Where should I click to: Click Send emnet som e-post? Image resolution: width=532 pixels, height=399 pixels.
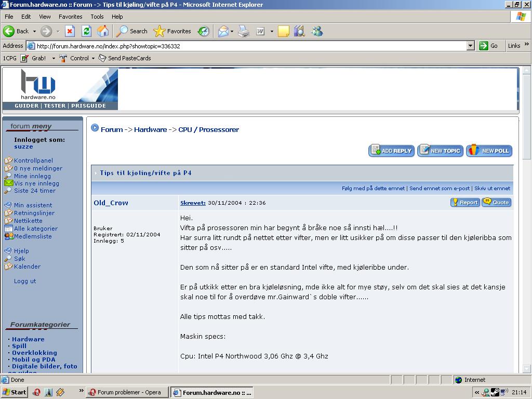440,188
